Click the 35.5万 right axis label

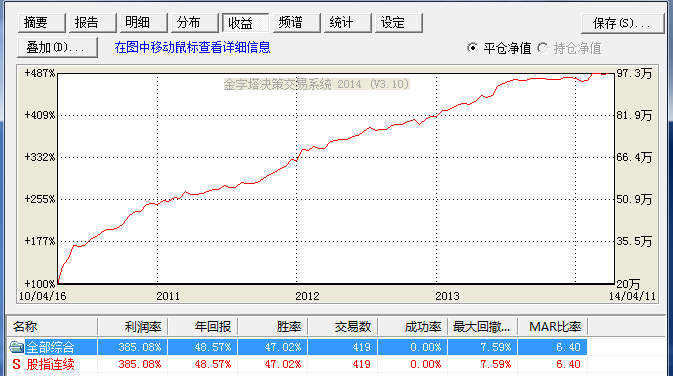pos(634,242)
